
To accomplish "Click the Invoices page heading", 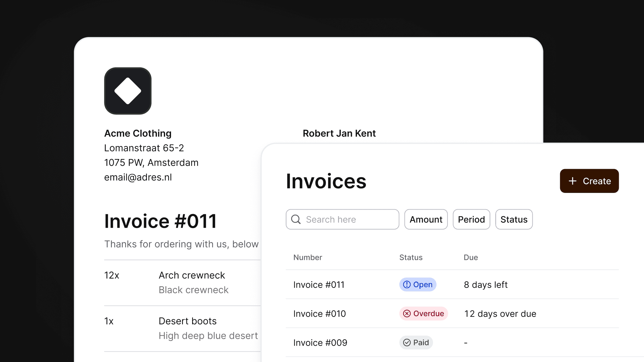I will click(x=326, y=181).
